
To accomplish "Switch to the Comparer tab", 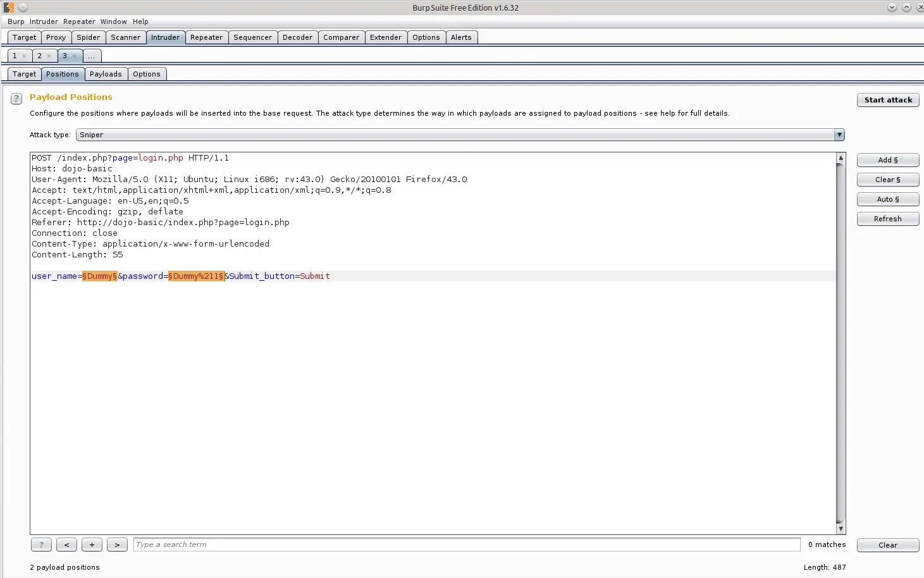I will tap(342, 37).
